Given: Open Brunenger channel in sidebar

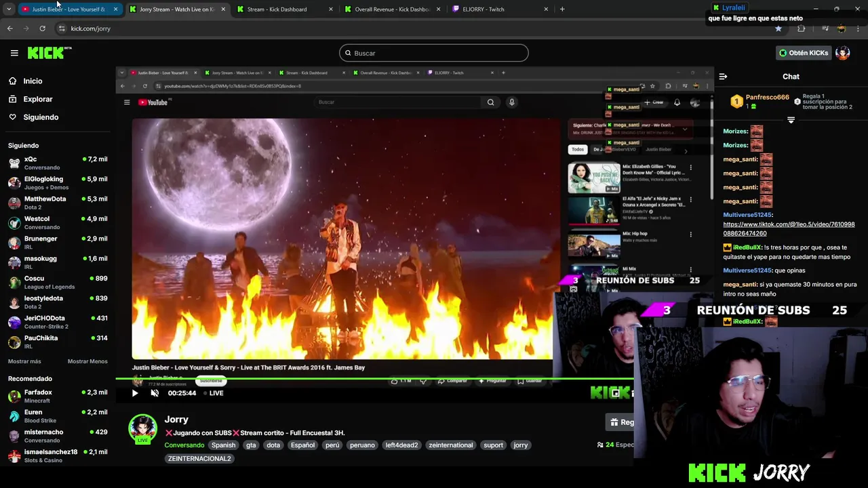Looking at the screenshot, I should pos(58,243).
